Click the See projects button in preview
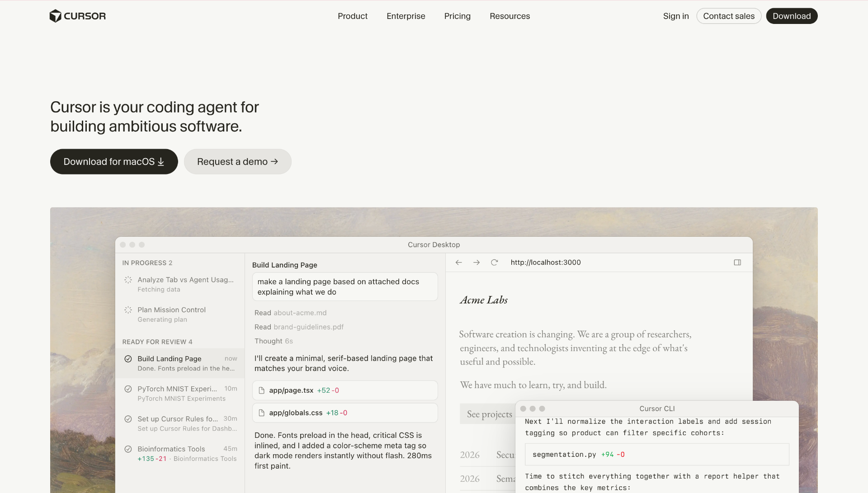This screenshot has width=868, height=493. (488, 414)
